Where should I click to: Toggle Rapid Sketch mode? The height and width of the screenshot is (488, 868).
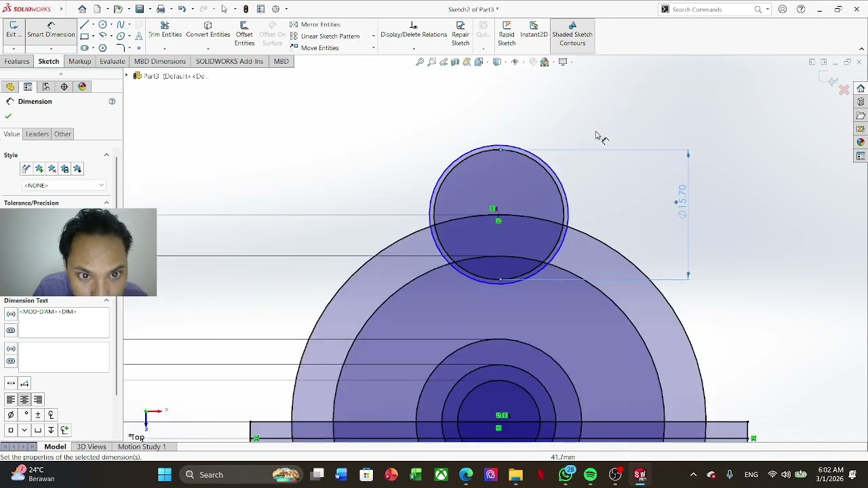[507, 34]
